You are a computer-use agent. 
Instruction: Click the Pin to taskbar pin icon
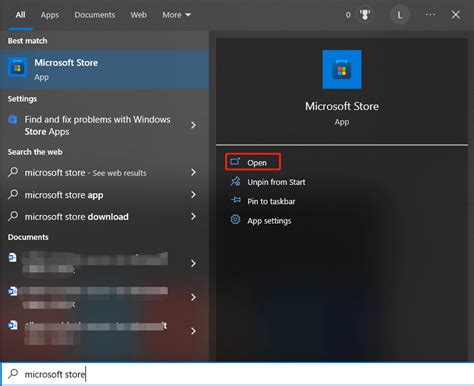235,200
